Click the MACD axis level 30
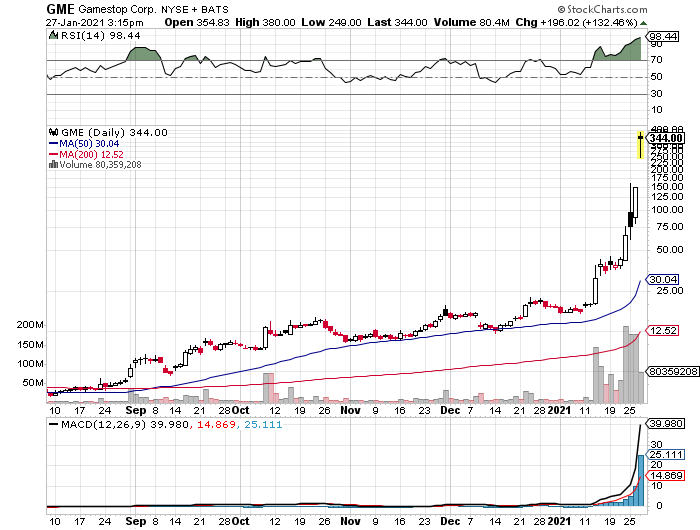Screen dimensions: 700x530 (x=656, y=445)
